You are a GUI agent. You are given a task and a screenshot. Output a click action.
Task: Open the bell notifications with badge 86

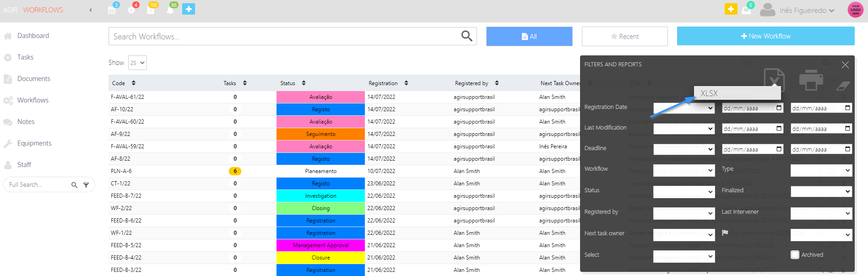coord(171,9)
